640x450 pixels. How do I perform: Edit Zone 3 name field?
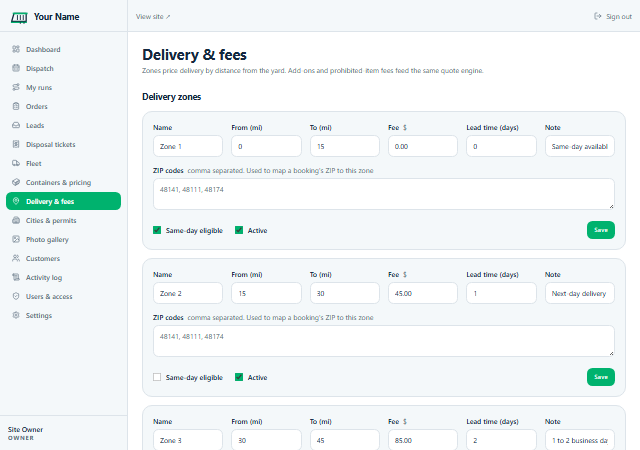pyautogui.click(x=188, y=440)
